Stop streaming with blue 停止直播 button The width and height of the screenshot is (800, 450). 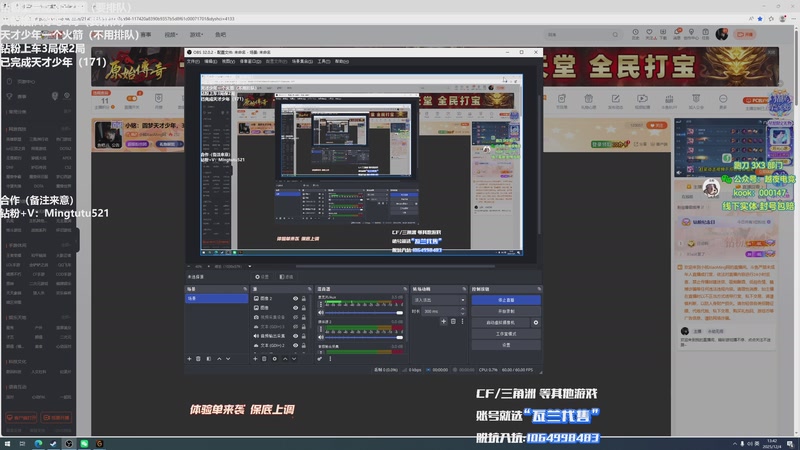click(506, 300)
